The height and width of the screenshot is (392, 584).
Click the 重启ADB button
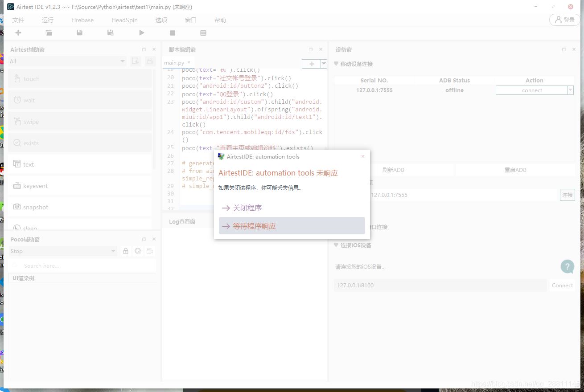pyautogui.click(x=515, y=170)
